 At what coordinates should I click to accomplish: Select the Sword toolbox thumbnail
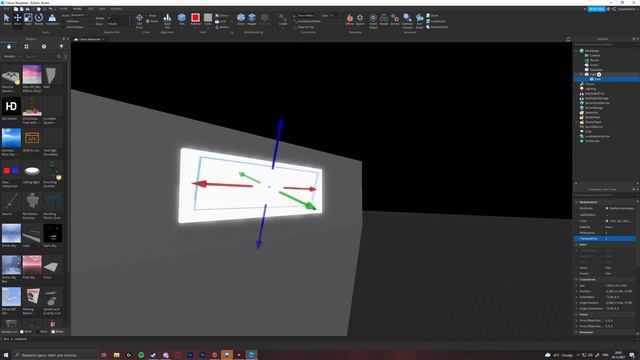(11, 202)
